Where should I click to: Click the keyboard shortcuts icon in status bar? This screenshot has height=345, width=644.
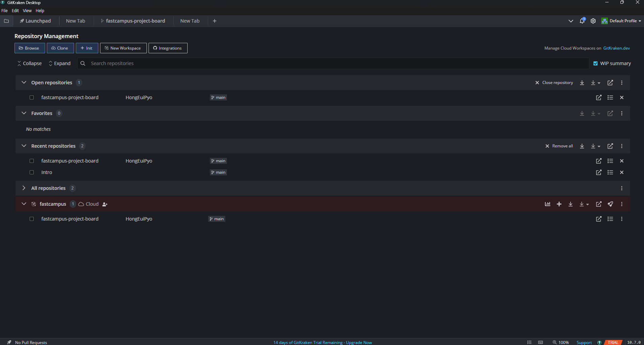(x=541, y=342)
